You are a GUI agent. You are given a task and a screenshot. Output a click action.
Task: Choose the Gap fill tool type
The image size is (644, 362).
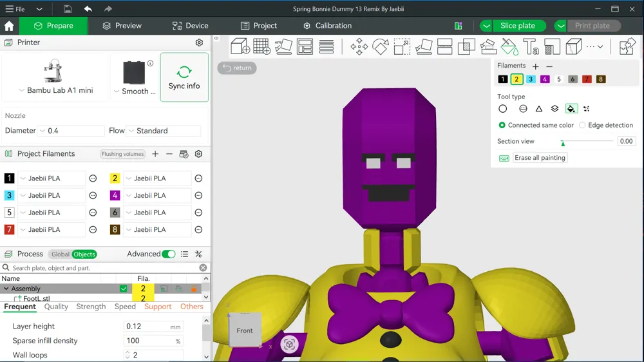(587, 109)
